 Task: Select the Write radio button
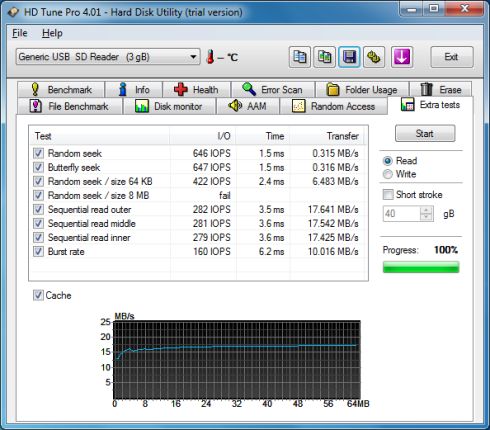click(388, 174)
